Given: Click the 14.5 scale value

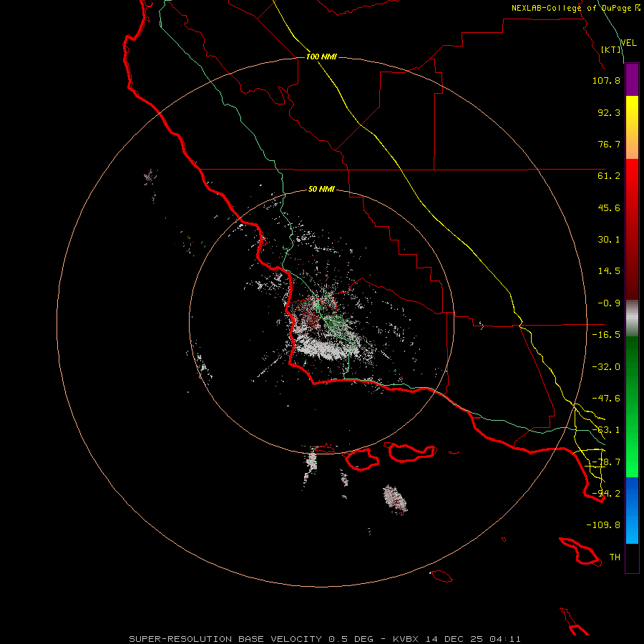Looking at the screenshot, I should tap(609, 271).
